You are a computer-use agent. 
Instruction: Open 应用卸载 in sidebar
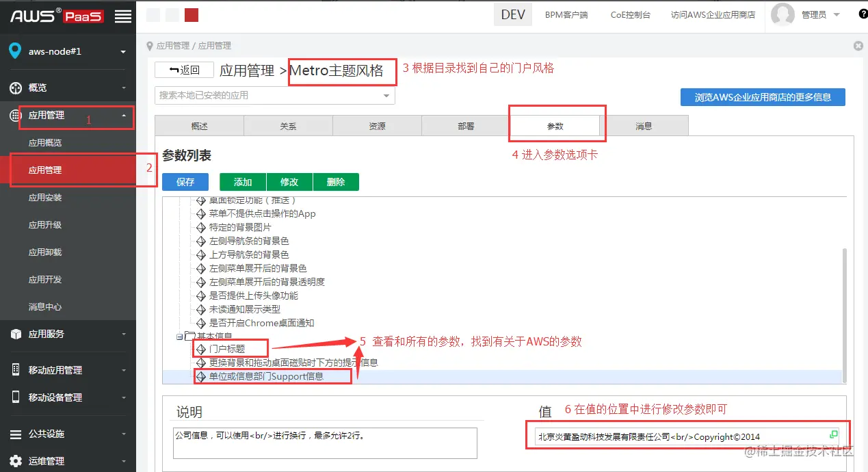coord(45,252)
